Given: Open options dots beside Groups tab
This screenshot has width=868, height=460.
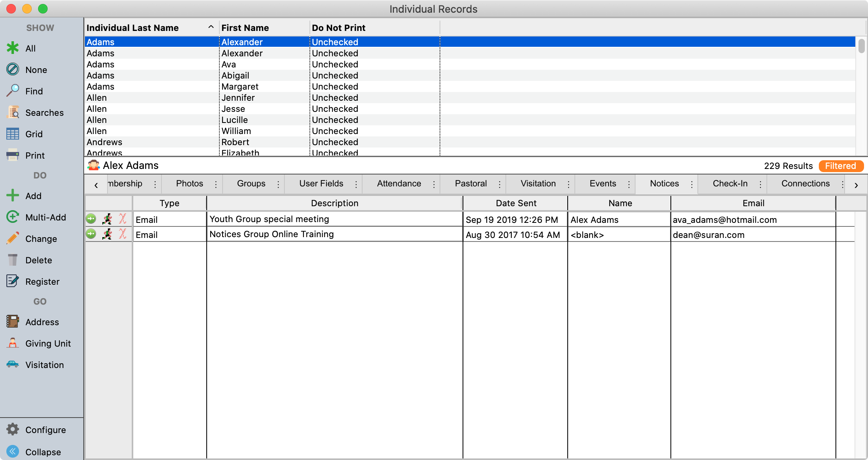Looking at the screenshot, I should (x=278, y=184).
